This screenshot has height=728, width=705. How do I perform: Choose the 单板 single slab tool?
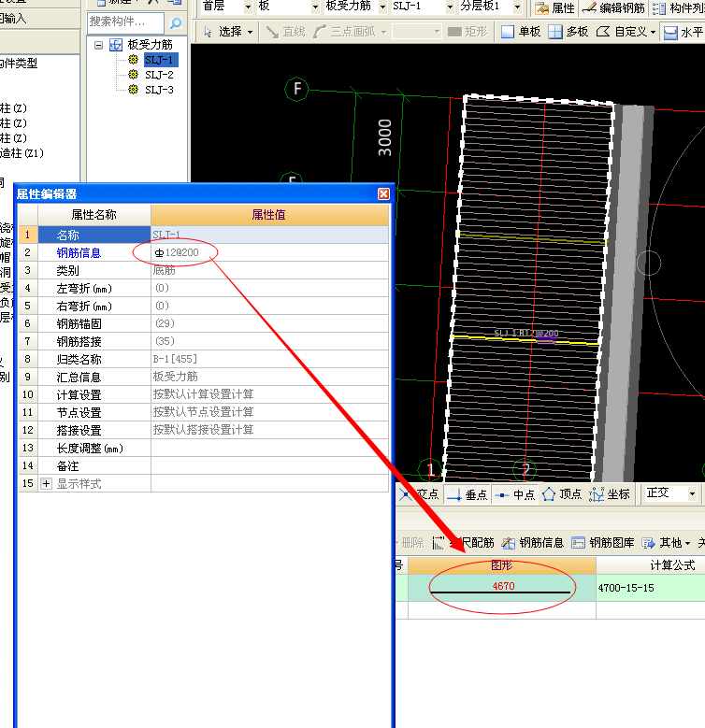point(521,32)
